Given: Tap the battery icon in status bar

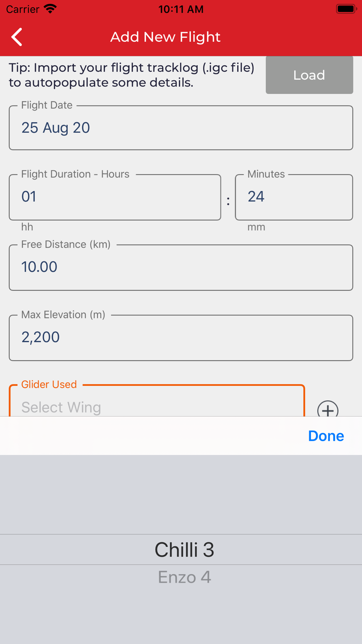Looking at the screenshot, I should pyautogui.click(x=346, y=9).
